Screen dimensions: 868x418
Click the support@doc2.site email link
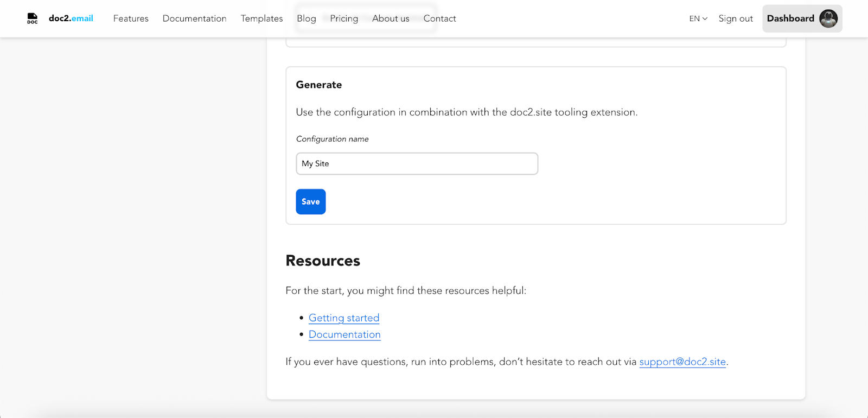(x=682, y=362)
